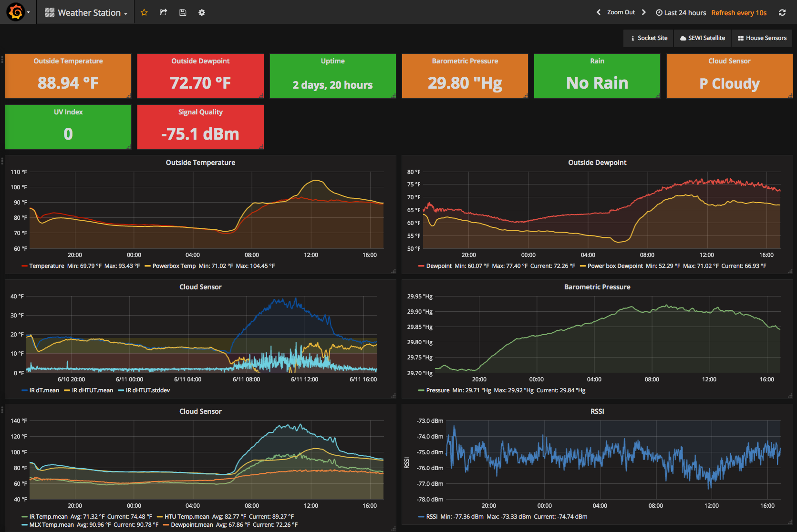Viewport: 797px width, 532px height.
Task: Open the Grafana logo main menu
Action: 16,12
